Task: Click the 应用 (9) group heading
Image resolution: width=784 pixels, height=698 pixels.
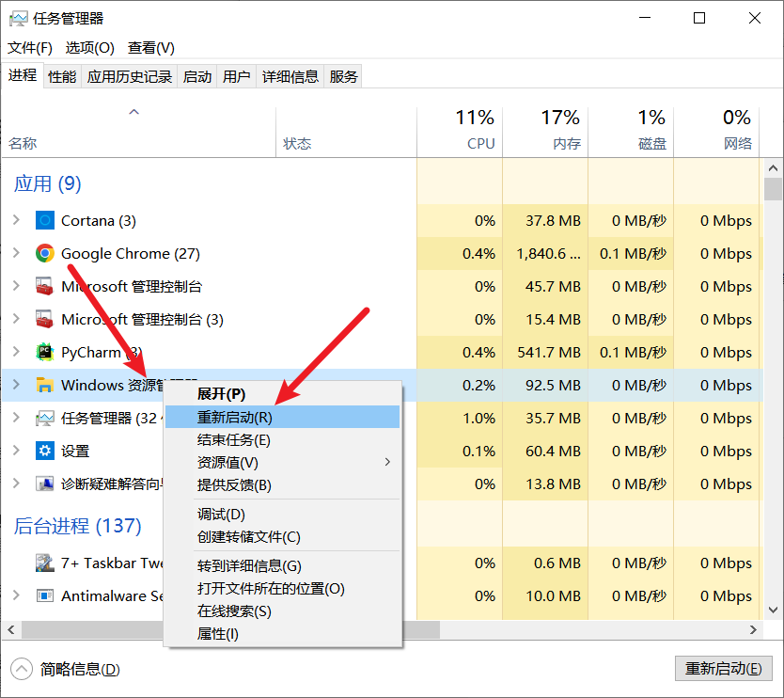Action: (x=48, y=184)
